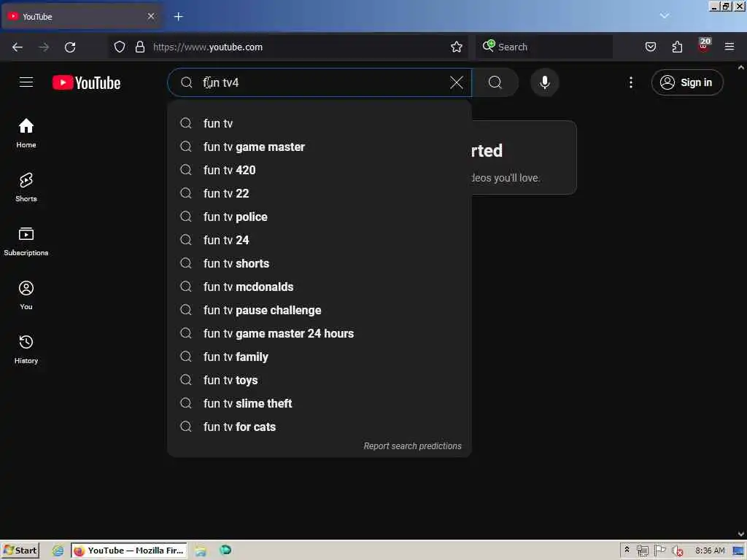Click the network tray icon

click(642, 551)
